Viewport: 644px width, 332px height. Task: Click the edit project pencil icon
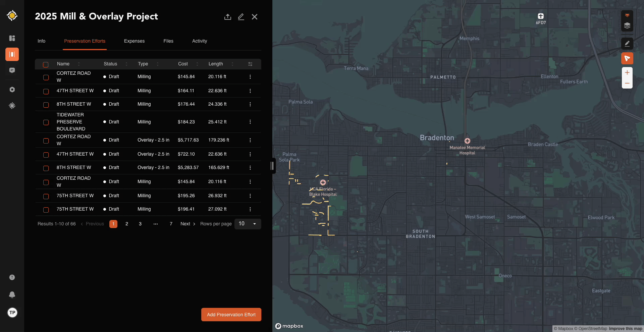[241, 17]
